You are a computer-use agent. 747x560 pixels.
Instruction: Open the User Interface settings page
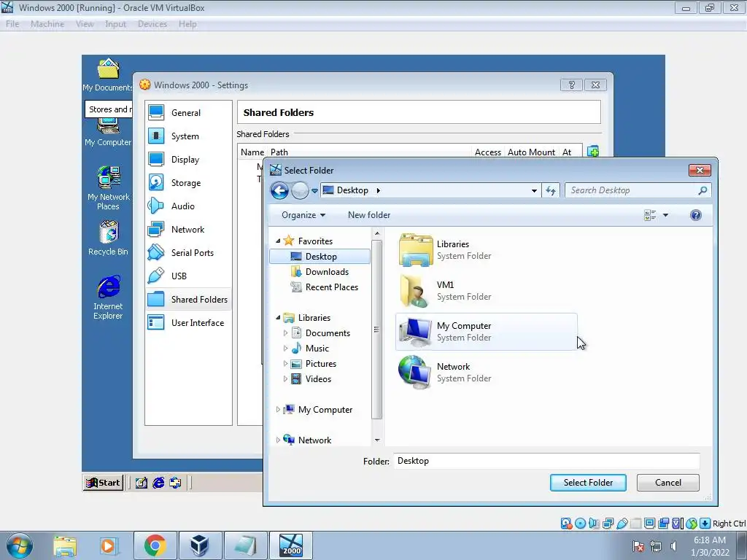[188, 323]
